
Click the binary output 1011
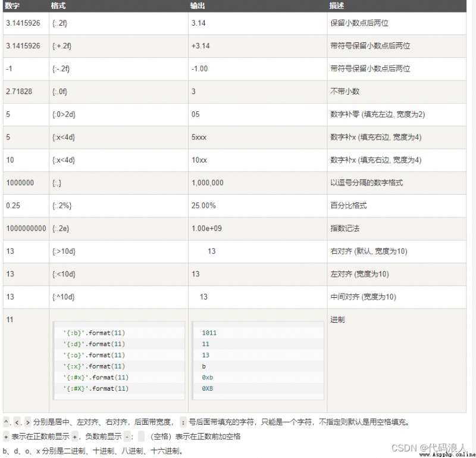[x=209, y=333]
